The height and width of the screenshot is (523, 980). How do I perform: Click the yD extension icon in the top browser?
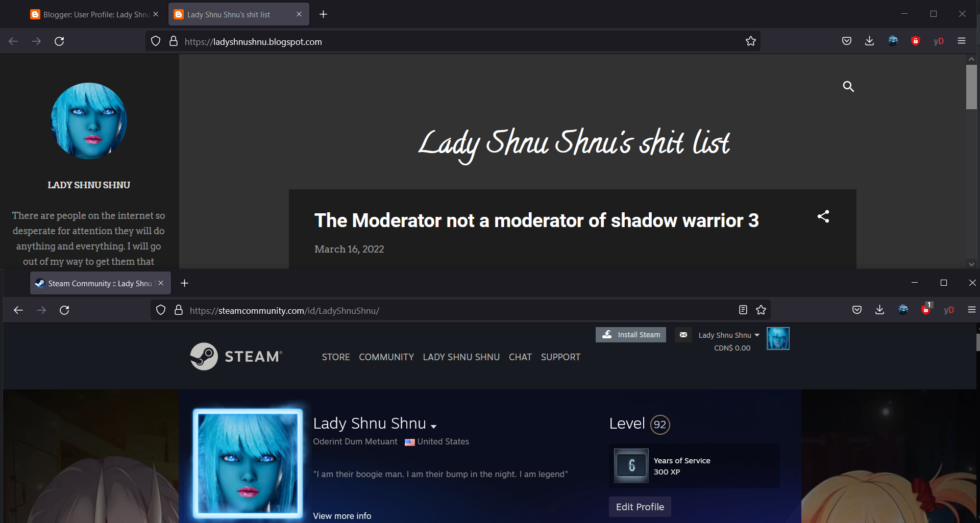[x=939, y=41]
